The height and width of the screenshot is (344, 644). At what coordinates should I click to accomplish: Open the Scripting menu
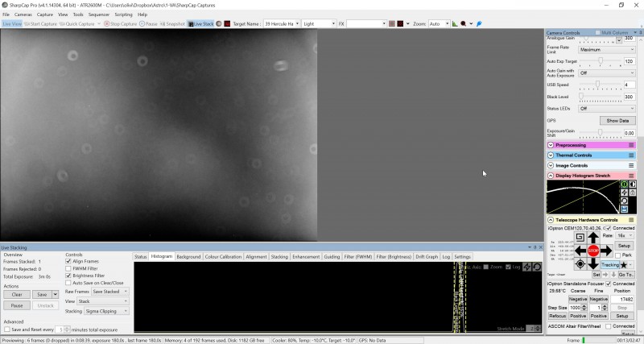coord(123,15)
